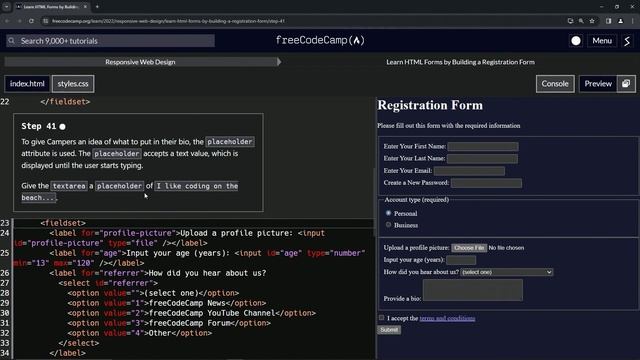This screenshot has height=360, width=640.
Task: Click the browser forward arrow
Action: 19,21
